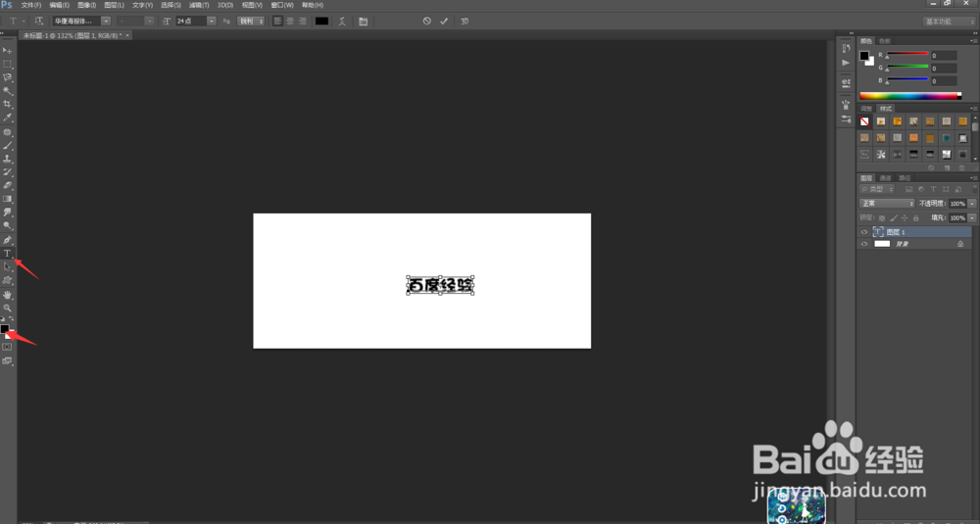Click the text color swatch in options bar

tap(321, 22)
